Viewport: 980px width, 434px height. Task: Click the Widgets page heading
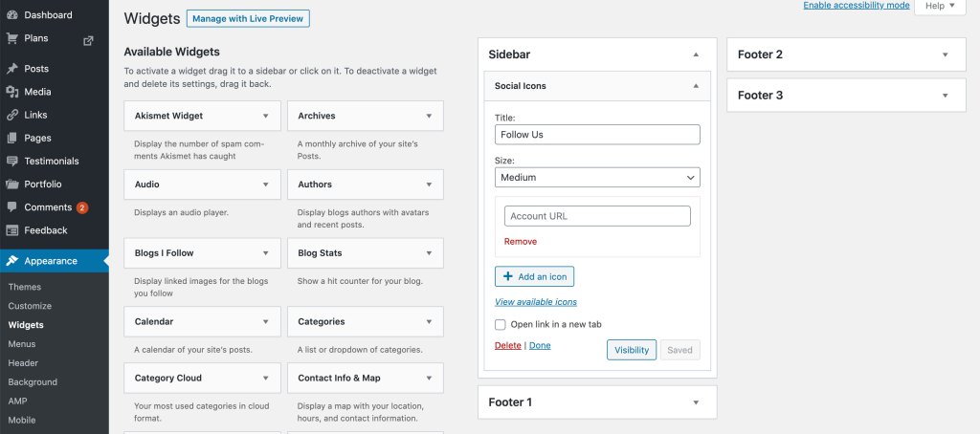tap(152, 19)
